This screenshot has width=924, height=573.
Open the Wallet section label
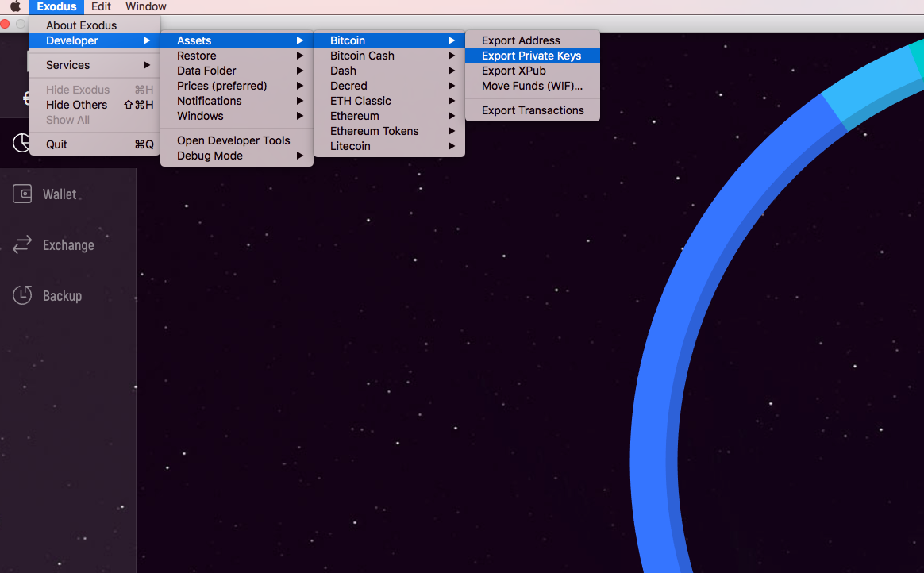(x=60, y=194)
